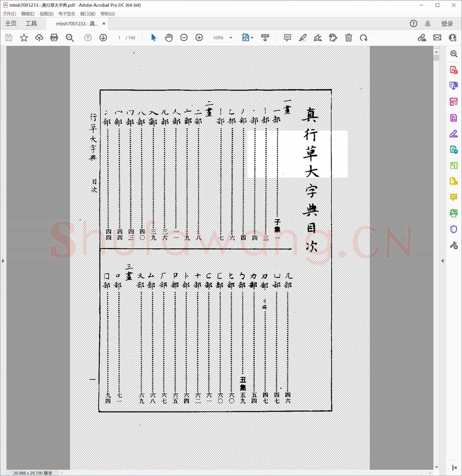Delete with the trash can icon
Viewport: 462px width, 476px height.
[348, 38]
